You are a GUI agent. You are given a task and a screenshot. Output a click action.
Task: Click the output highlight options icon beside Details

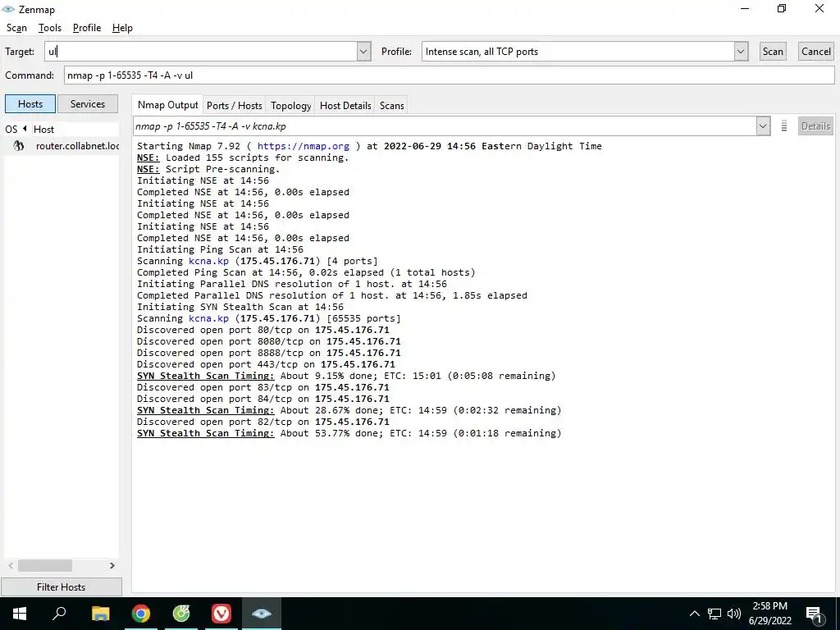[783, 126]
